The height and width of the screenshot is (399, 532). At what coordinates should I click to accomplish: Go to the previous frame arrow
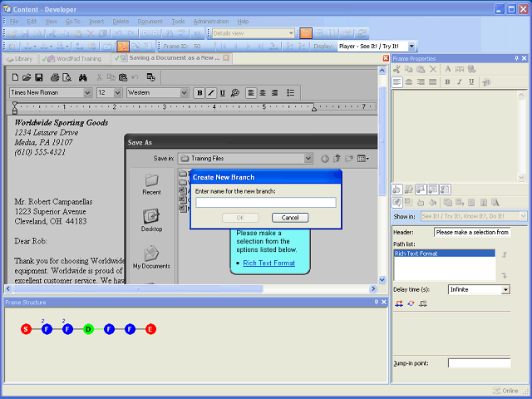(236, 47)
